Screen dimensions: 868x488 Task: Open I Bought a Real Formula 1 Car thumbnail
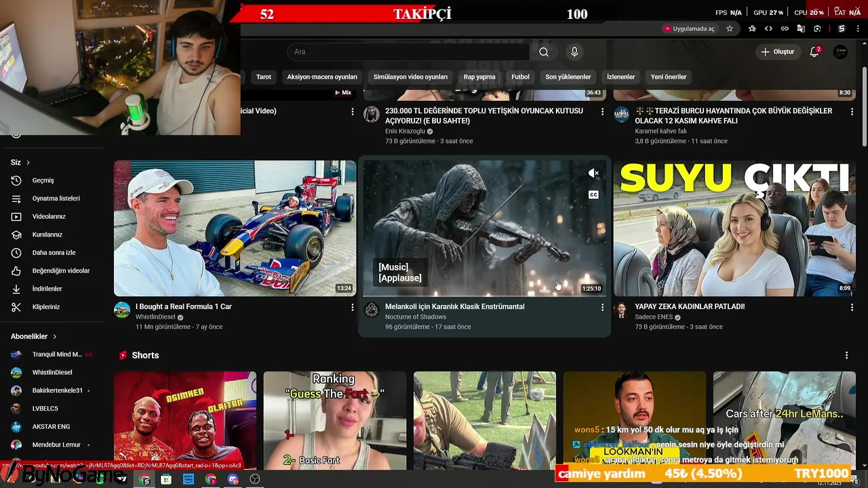point(235,228)
